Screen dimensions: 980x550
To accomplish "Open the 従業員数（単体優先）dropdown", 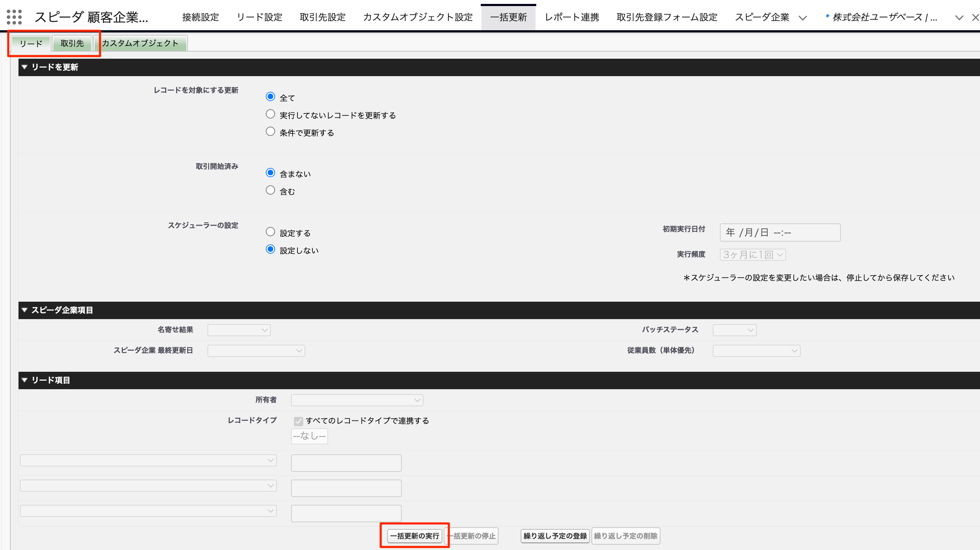I will (x=756, y=350).
